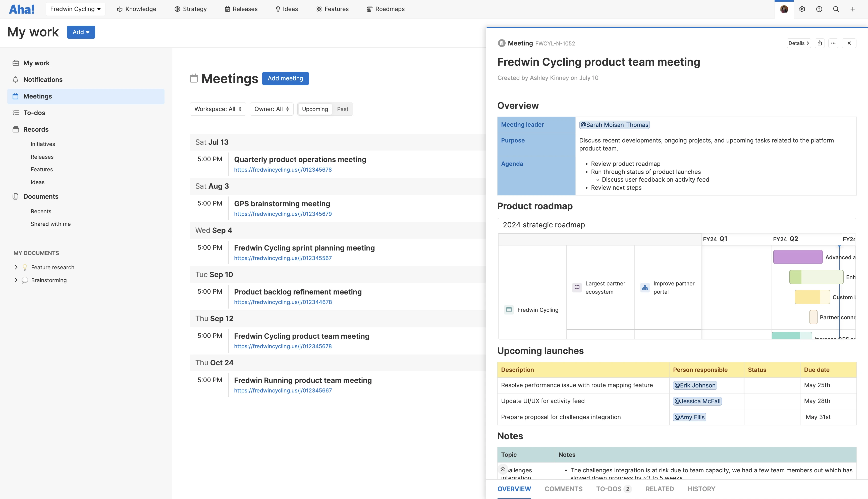Open the ellipsis menu in the meeting panel
The width and height of the screenshot is (868, 499).
[x=833, y=43]
